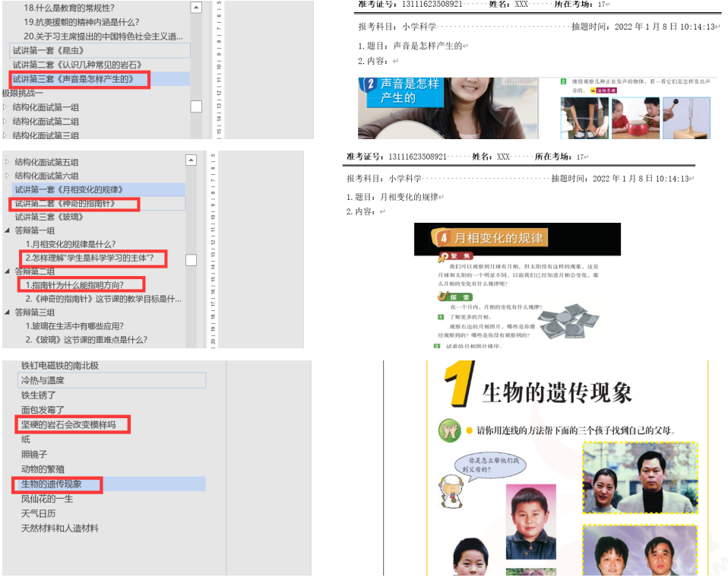Click the 生物的遗传现象 page title
Screen dimensions: 728x584
click(556, 392)
